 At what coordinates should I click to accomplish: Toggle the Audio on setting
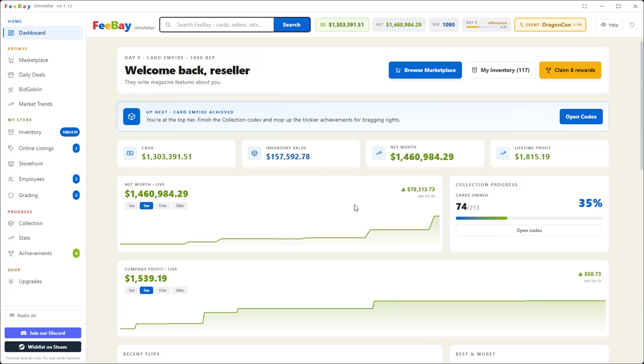tap(43, 315)
